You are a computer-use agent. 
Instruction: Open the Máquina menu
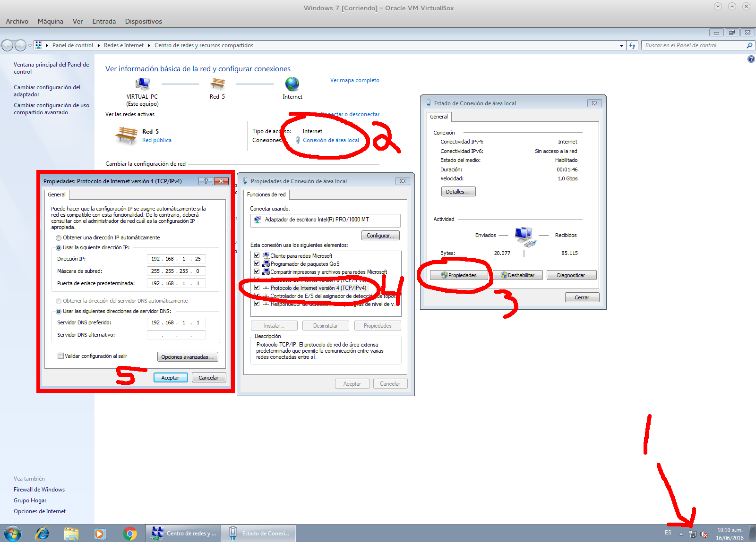[x=51, y=21]
